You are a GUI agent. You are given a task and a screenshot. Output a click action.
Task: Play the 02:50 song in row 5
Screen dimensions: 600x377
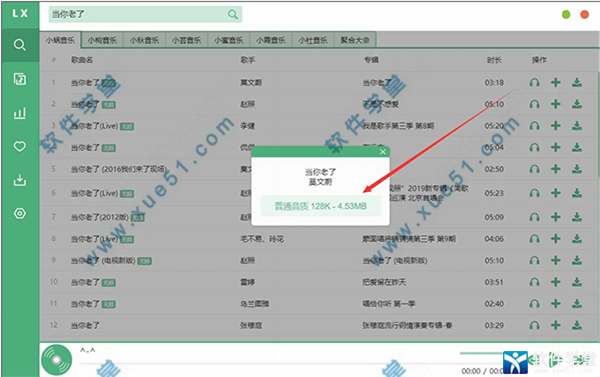(x=535, y=169)
